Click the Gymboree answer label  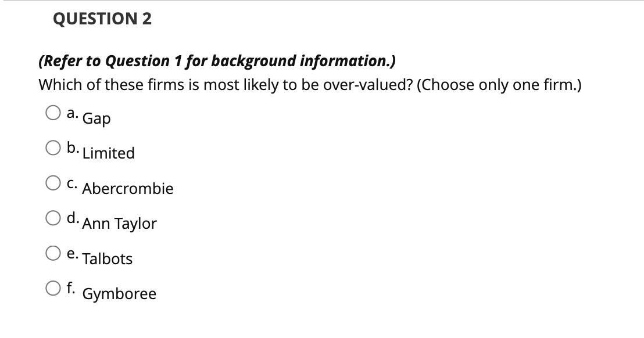click(118, 294)
